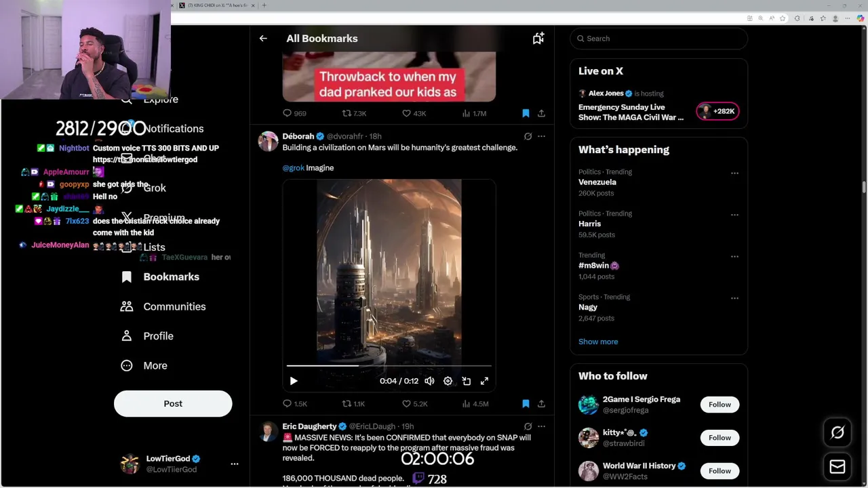868x488 pixels.
Task: Open the Messages envelope drawer
Action: pos(837,466)
